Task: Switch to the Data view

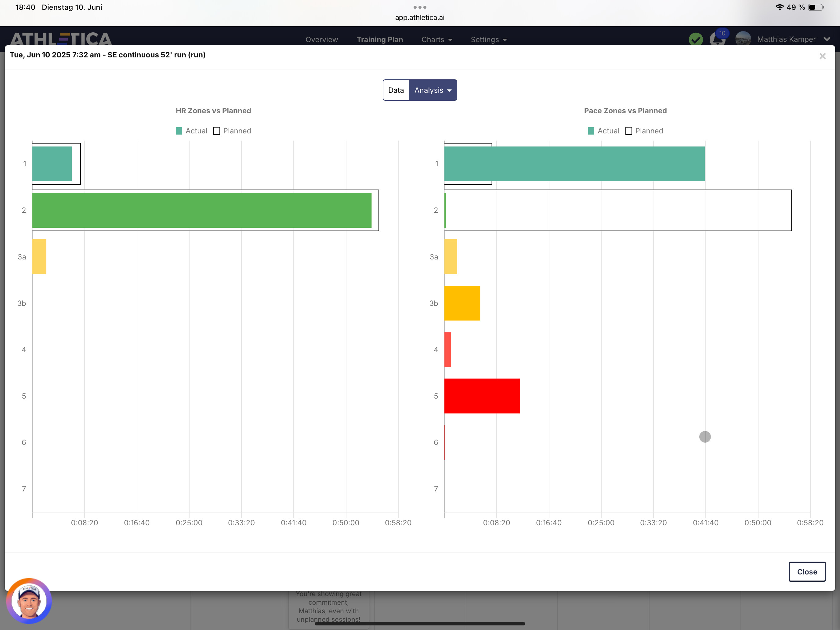Action: click(x=396, y=90)
